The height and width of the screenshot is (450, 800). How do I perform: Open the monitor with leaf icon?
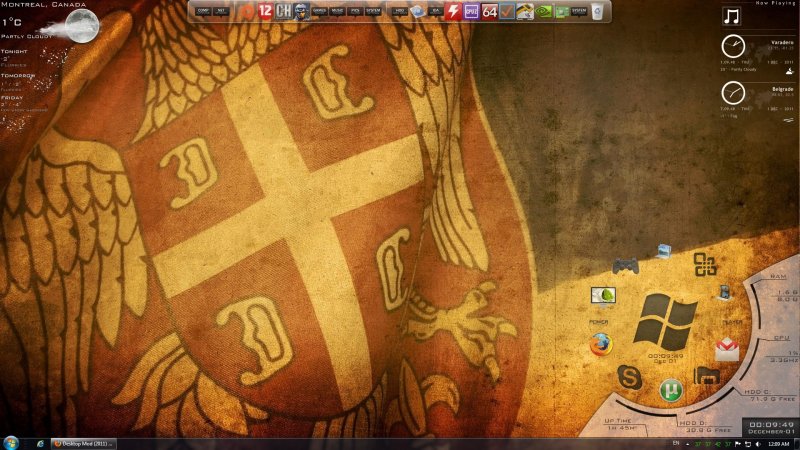(603, 296)
